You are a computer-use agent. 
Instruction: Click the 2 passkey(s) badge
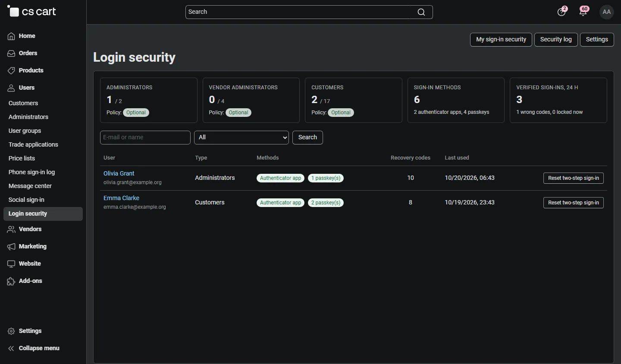point(326,203)
